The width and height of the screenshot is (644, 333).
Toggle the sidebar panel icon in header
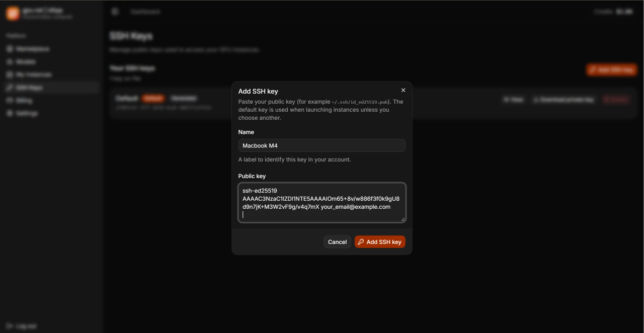[115, 12]
